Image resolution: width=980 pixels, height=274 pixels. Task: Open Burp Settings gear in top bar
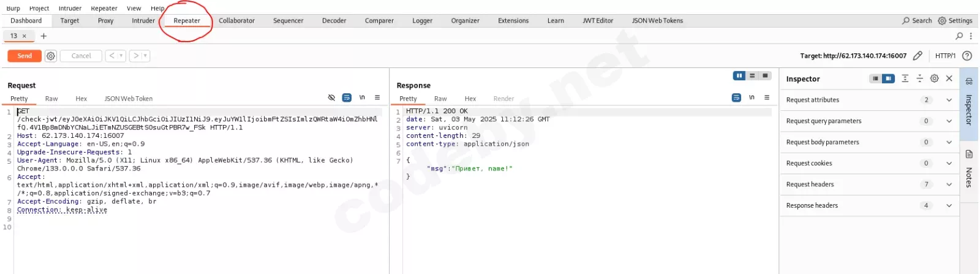point(942,20)
